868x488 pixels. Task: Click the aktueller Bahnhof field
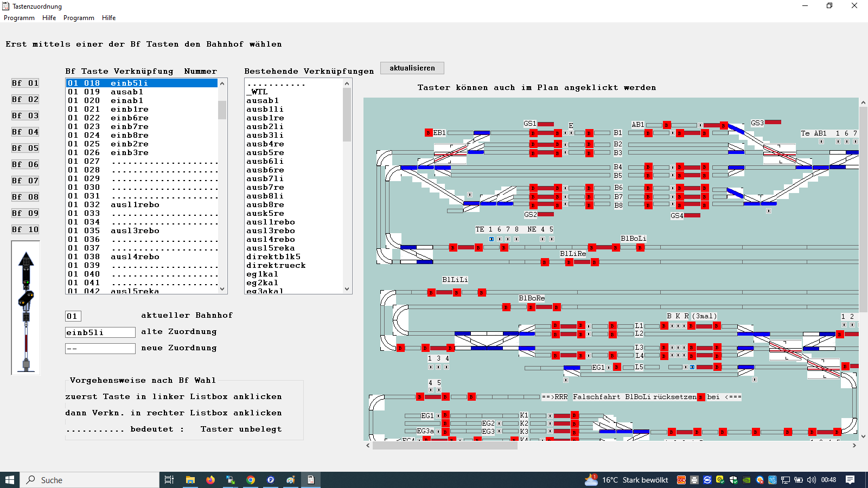click(73, 316)
